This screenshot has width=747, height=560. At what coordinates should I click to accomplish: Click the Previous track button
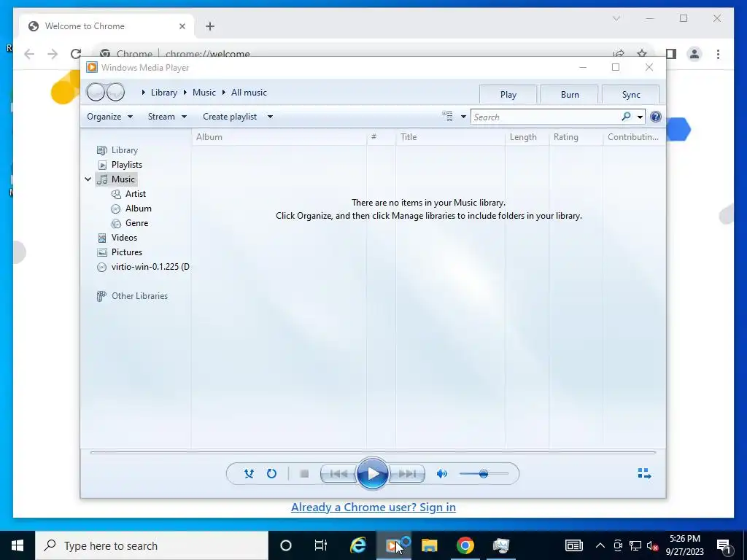coord(338,474)
